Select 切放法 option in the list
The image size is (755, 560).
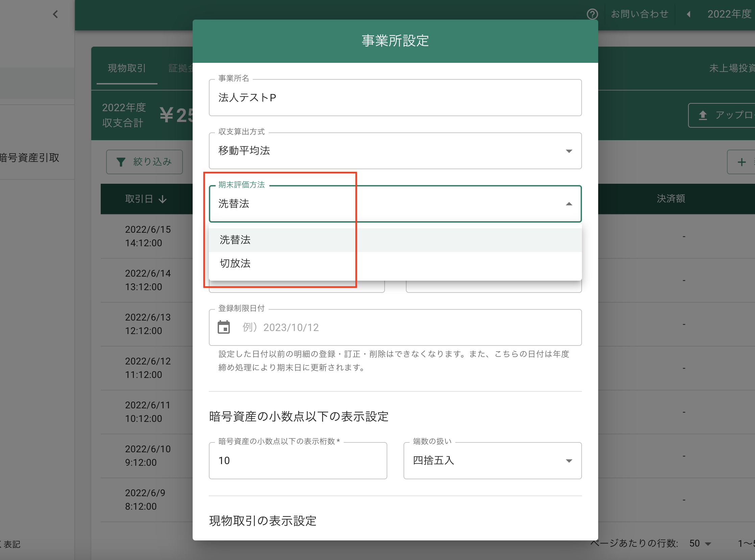click(395, 263)
